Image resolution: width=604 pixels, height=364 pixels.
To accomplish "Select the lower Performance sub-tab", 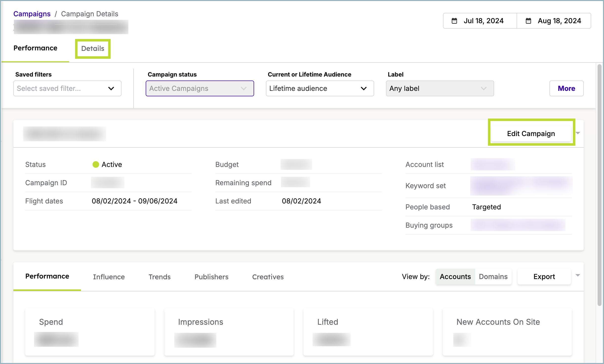I will 47,276.
